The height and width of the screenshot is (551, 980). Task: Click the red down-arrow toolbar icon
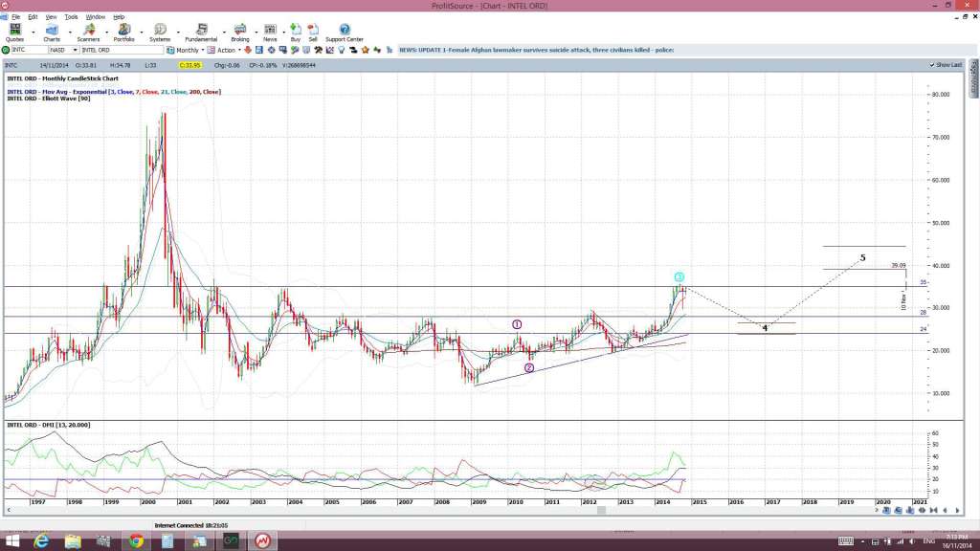pyautogui.click(x=248, y=50)
